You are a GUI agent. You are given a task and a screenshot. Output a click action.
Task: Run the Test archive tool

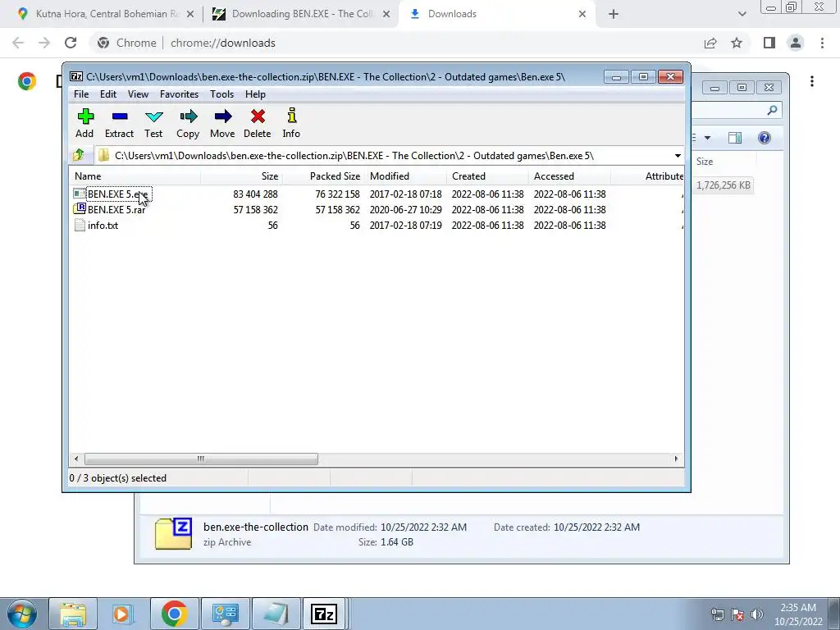(x=153, y=123)
